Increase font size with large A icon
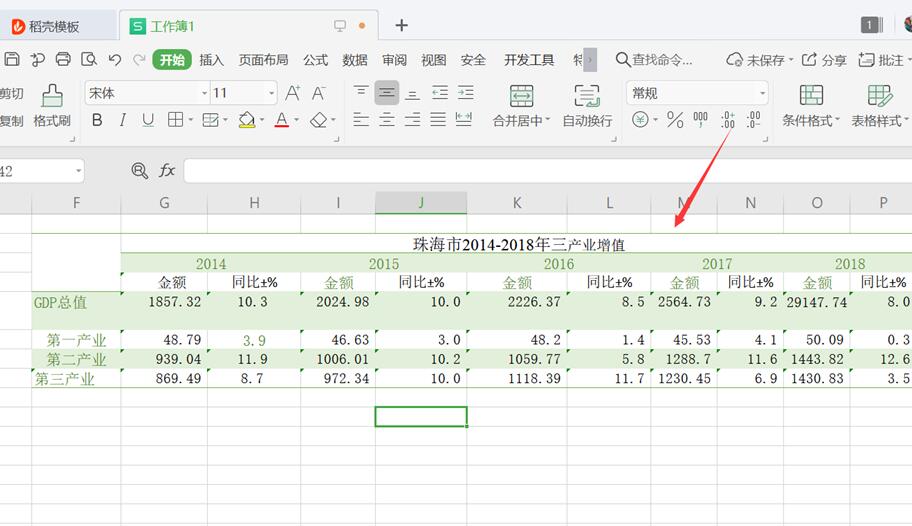The width and height of the screenshot is (912, 526). (293, 93)
